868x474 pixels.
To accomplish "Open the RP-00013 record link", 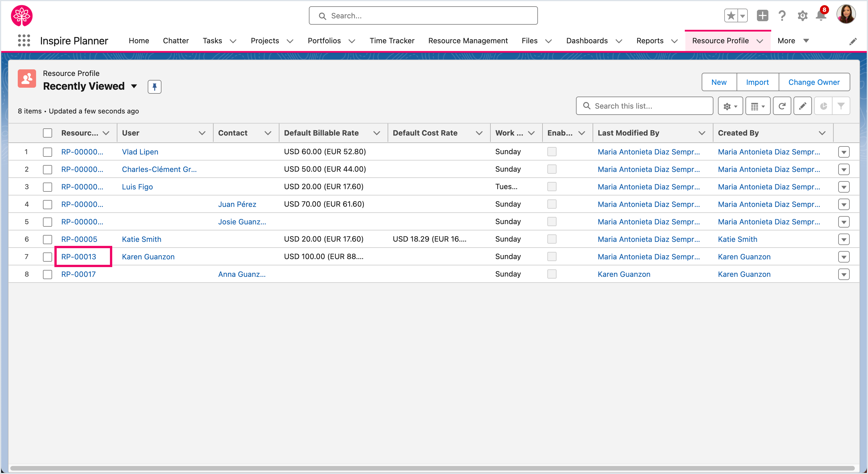I will 78,257.
